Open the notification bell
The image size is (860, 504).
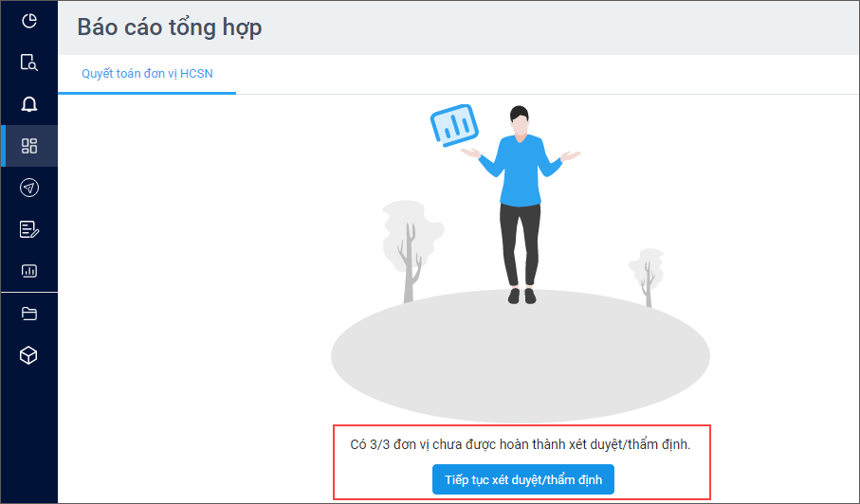click(x=29, y=104)
